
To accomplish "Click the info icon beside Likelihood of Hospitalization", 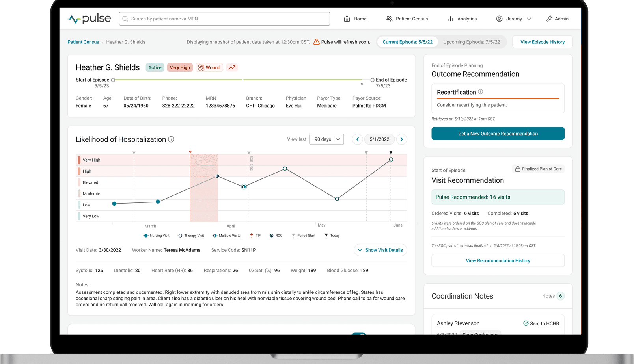I will pyautogui.click(x=171, y=139).
